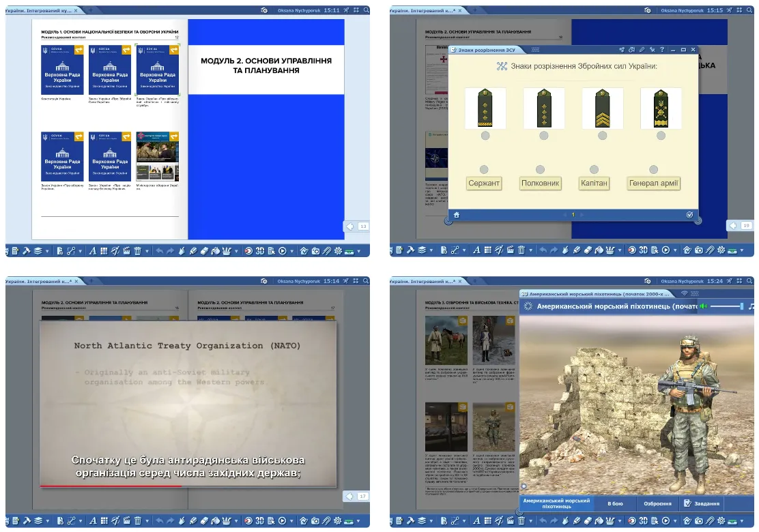Select the dot above the Сержант label
759x532 pixels.
483,169
